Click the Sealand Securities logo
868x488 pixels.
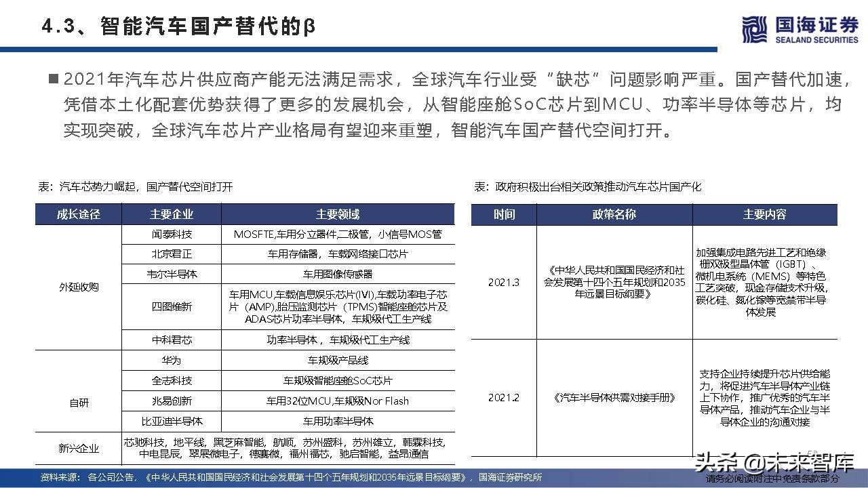click(x=800, y=30)
